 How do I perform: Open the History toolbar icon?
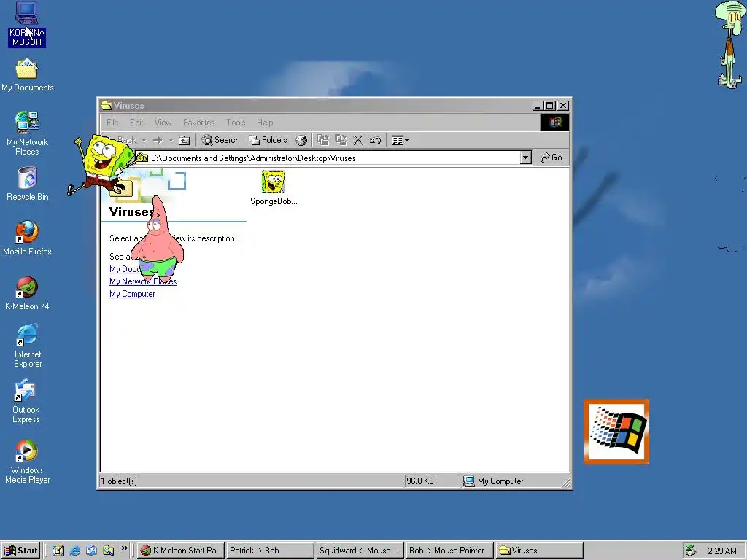pyautogui.click(x=301, y=140)
